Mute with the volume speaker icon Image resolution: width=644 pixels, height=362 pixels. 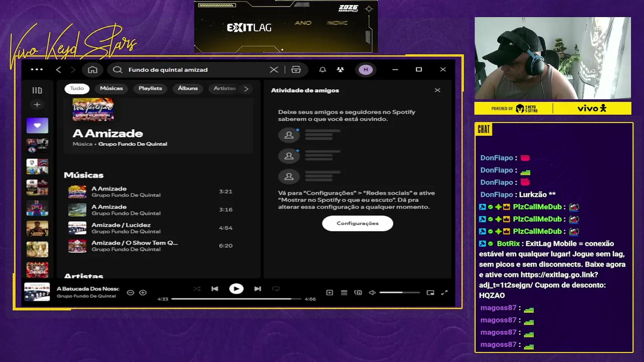(x=372, y=293)
